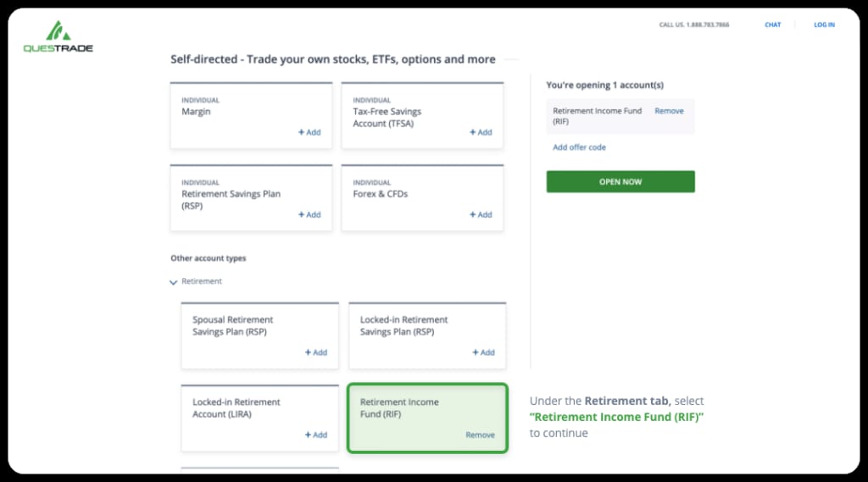Remove RIF from the highlighted card
Image resolution: width=868 pixels, height=482 pixels.
pyautogui.click(x=480, y=435)
